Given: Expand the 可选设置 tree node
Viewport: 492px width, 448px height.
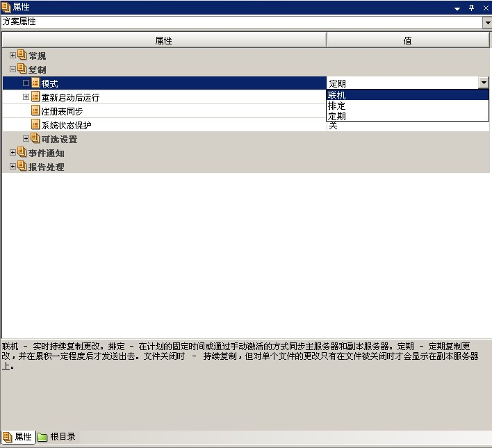Looking at the screenshot, I should pos(26,139).
